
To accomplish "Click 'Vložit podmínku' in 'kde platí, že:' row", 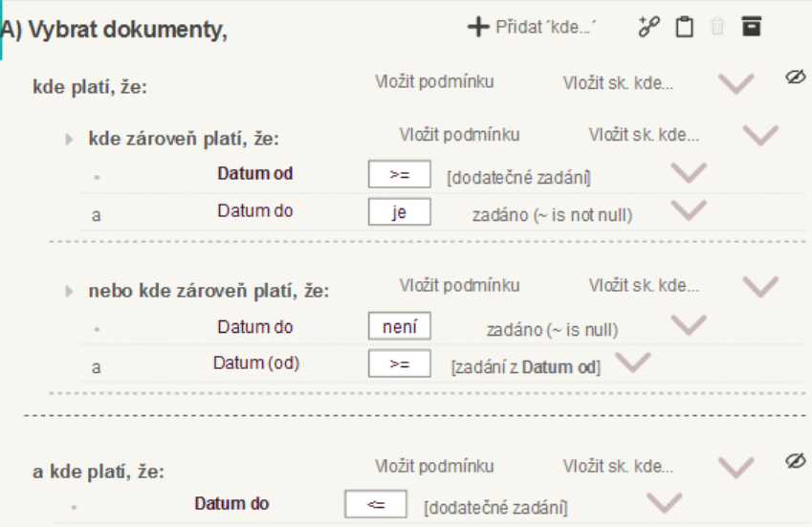I will 434,82.
